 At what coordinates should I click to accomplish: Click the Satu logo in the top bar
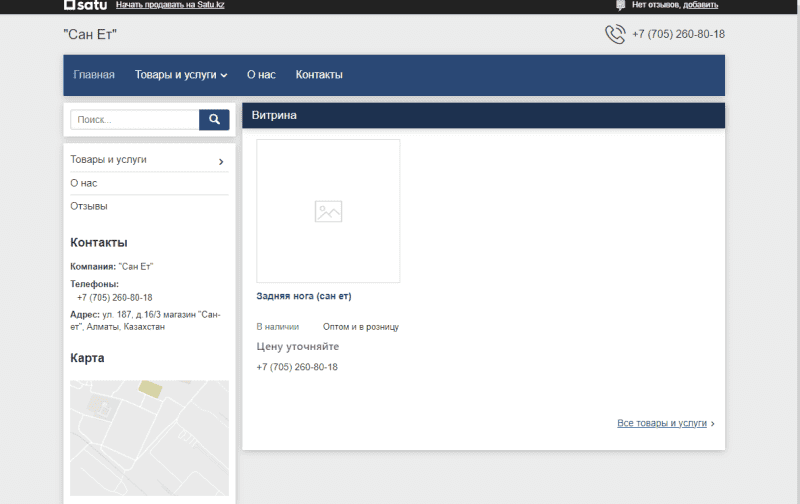(85, 5)
